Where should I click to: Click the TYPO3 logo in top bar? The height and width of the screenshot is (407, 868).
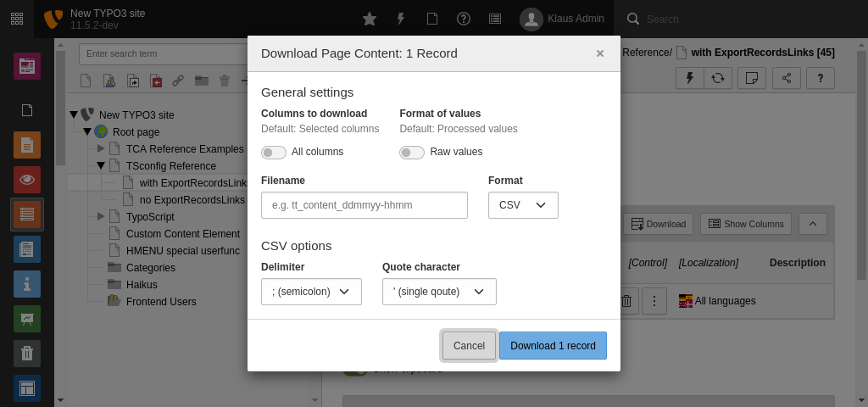pos(53,19)
